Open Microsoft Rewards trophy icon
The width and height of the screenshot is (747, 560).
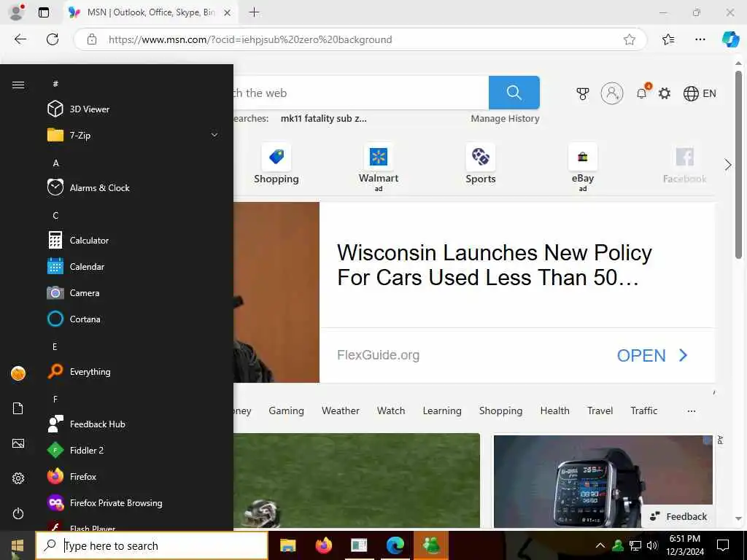(x=582, y=93)
